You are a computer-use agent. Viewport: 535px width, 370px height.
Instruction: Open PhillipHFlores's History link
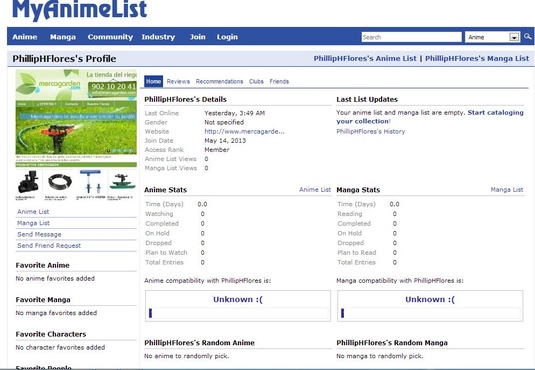click(x=371, y=131)
